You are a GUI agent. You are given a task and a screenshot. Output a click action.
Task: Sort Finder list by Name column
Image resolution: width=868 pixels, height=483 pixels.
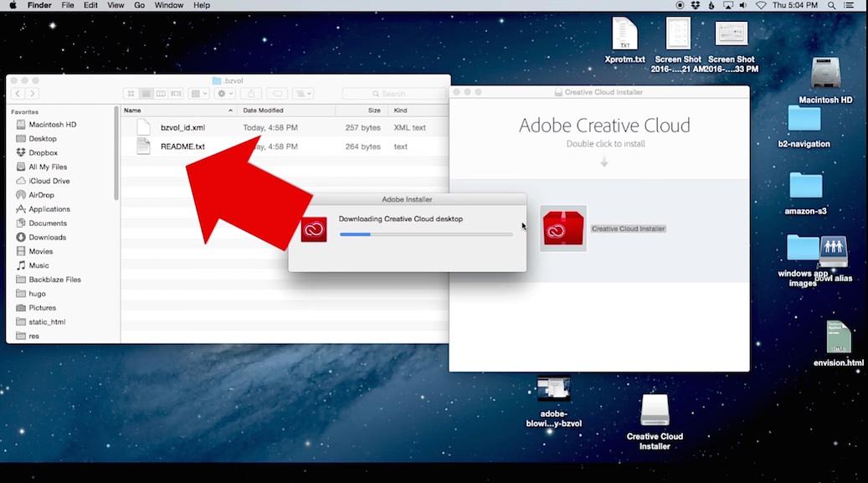coord(179,110)
